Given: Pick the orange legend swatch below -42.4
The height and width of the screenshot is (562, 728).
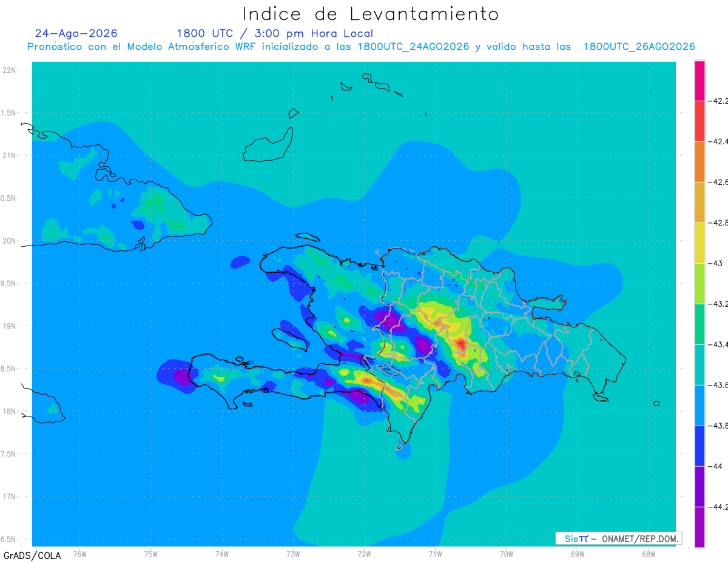Looking at the screenshot, I should point(699,162).
